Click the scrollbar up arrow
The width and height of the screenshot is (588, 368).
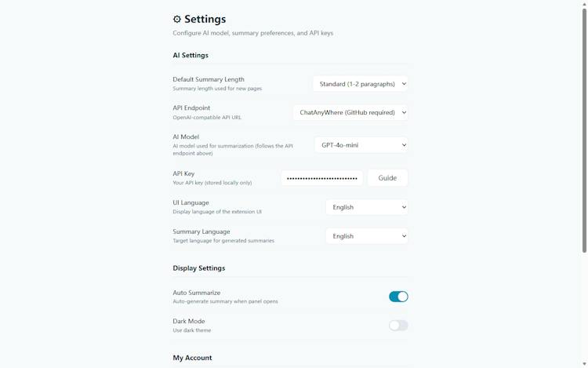584,3
